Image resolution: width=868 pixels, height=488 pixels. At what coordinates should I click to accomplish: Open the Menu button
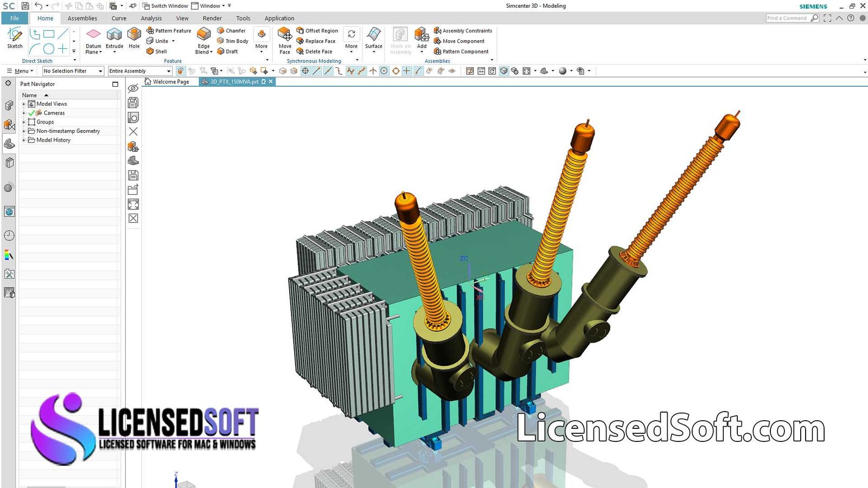20,70
